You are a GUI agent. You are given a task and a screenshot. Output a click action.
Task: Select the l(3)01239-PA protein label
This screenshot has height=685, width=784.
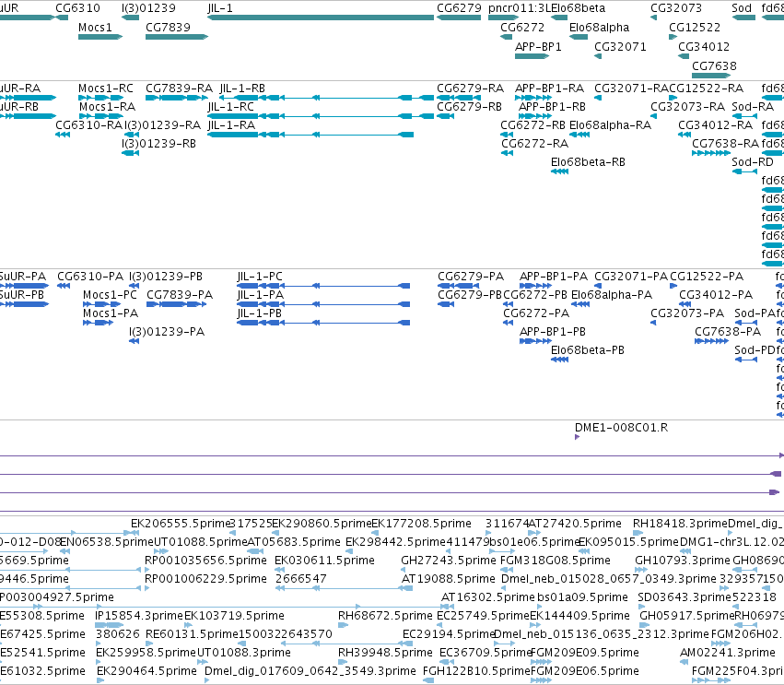[167, 332]
